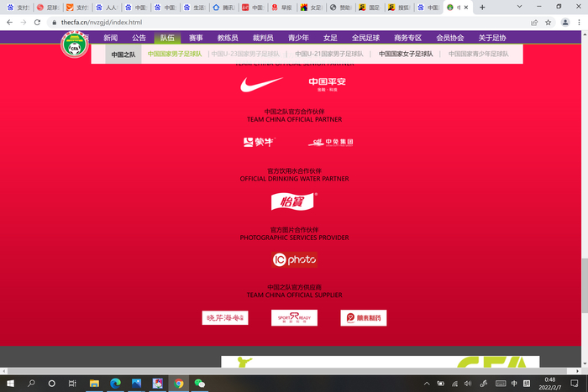Show hidden system tray icons

(x=427, y=384)
